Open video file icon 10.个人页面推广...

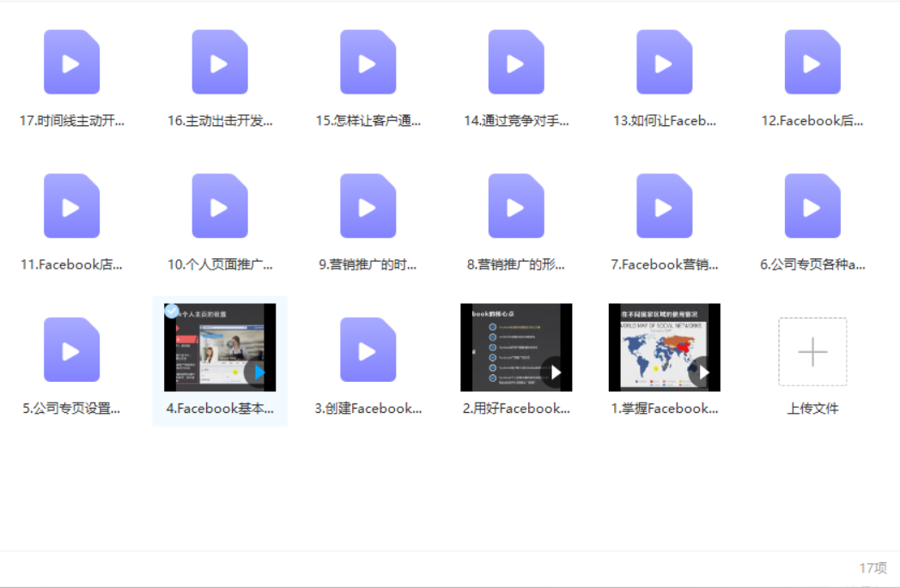pos(220,206)
